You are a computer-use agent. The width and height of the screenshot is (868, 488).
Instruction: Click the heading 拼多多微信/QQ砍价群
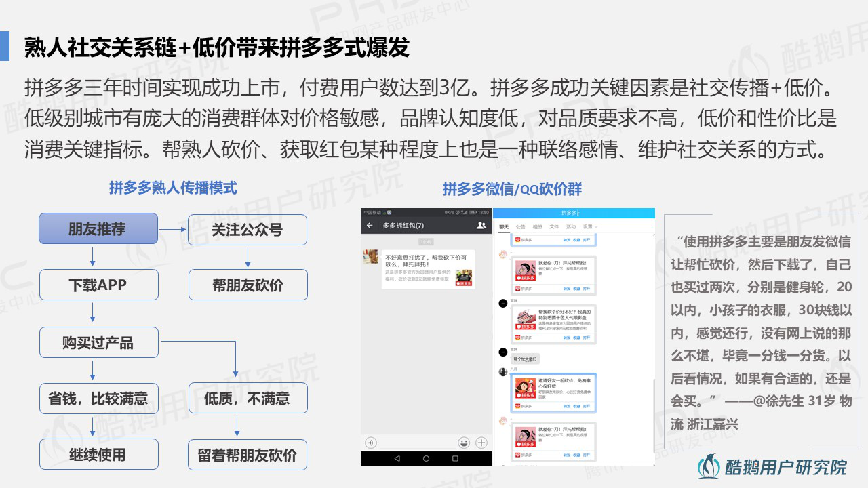pyautogui.click(x=512, y=189)
